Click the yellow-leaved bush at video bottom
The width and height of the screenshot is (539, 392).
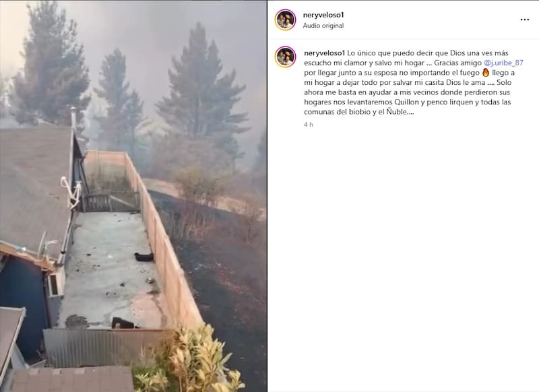tap(193, 361)
